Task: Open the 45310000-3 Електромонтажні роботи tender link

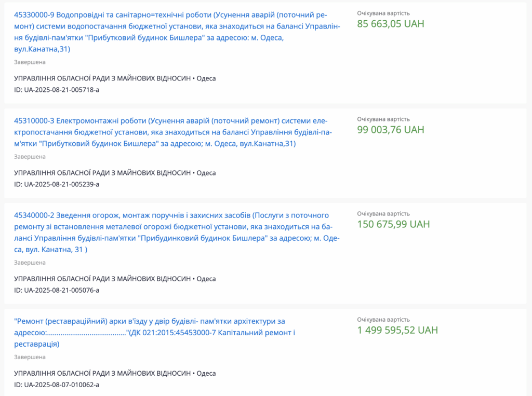Action: pos(173,132)
